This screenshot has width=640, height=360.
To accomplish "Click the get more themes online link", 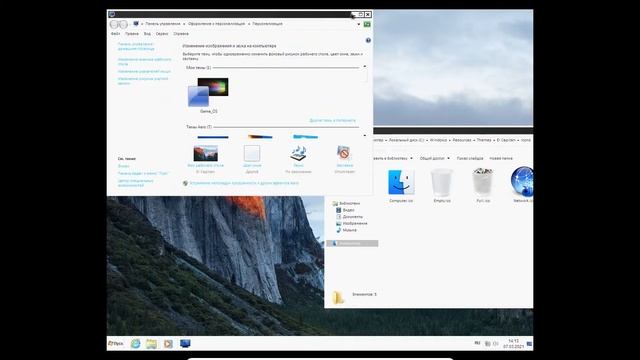I will tap(332, 120).
